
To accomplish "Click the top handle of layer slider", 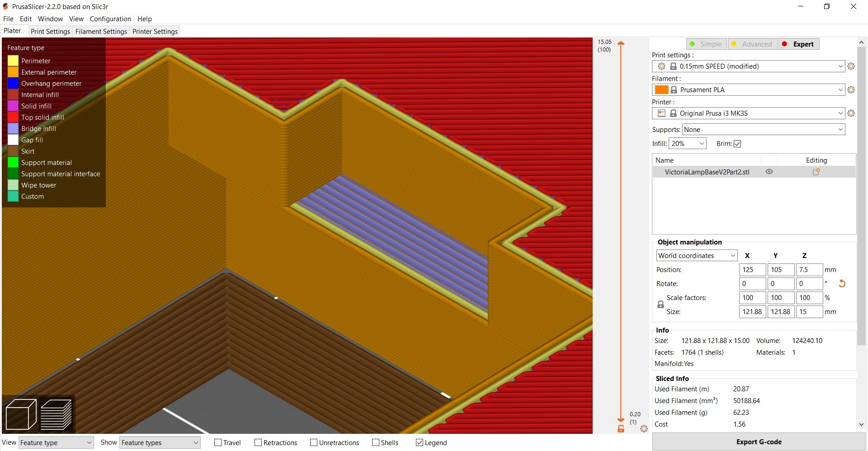I will click(x=621, y=43).
